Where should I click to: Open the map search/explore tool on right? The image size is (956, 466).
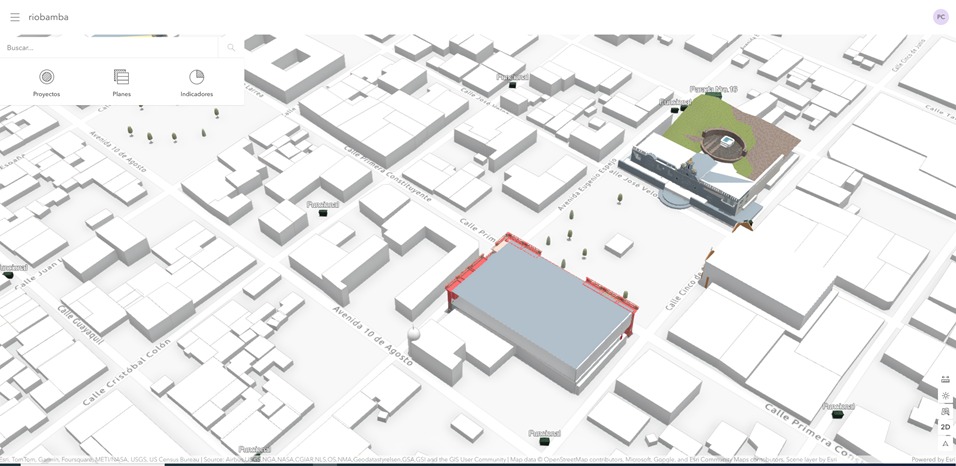coord(945,411)
